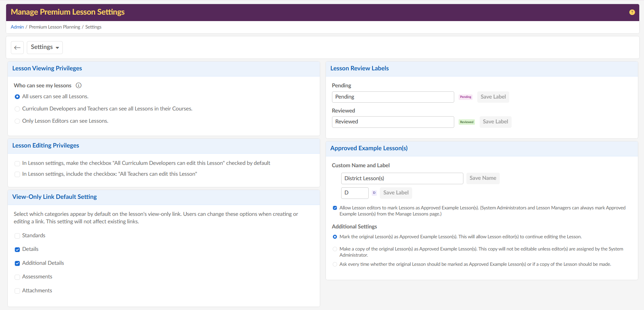Open Premium Lesson Planning breadcrumb item
The width and height of the screenshot is (644, 310).
click(55, 27)
